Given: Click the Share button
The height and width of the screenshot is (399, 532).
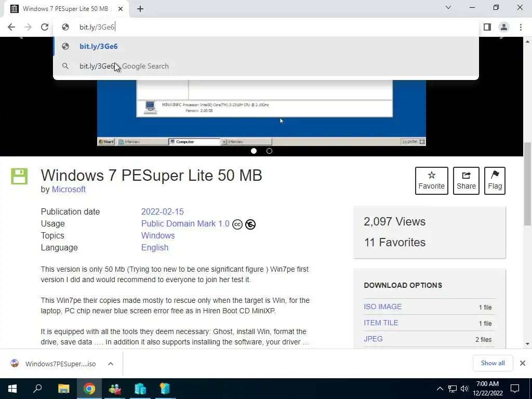Looking at the screenshot, I should [x=466, y=181].
